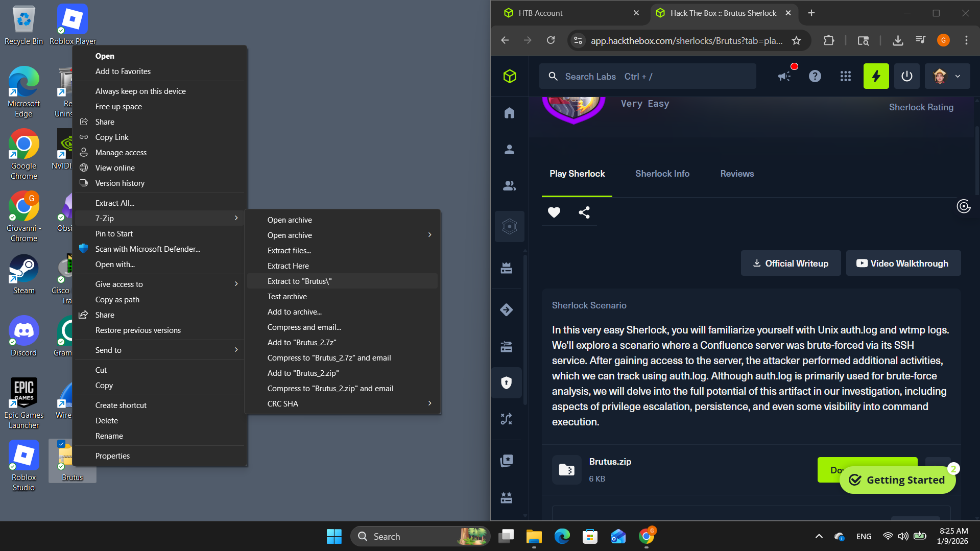Open Chrome media controls icon
The width and height of the screenshot is (980, 551).
[921, 40]
